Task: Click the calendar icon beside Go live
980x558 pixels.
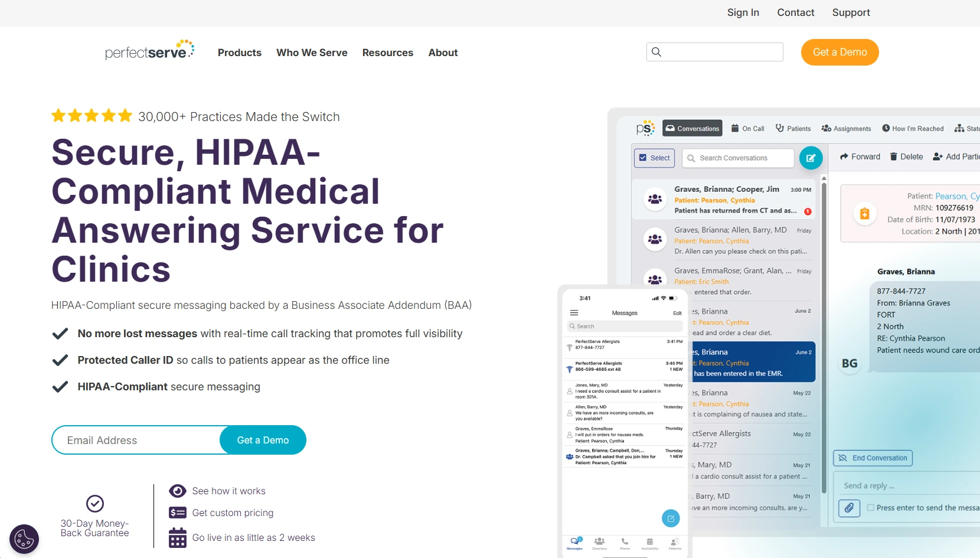Action: (178, 537)
